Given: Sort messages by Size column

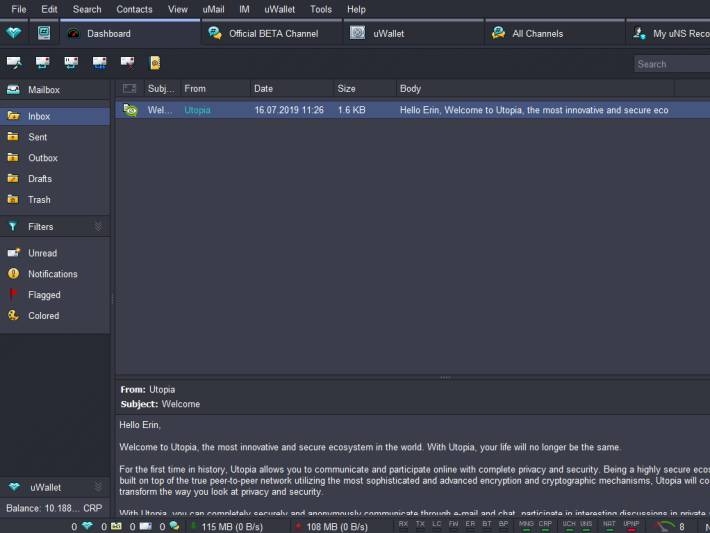Looking at the screenshot, I should (x=365, y=88).
